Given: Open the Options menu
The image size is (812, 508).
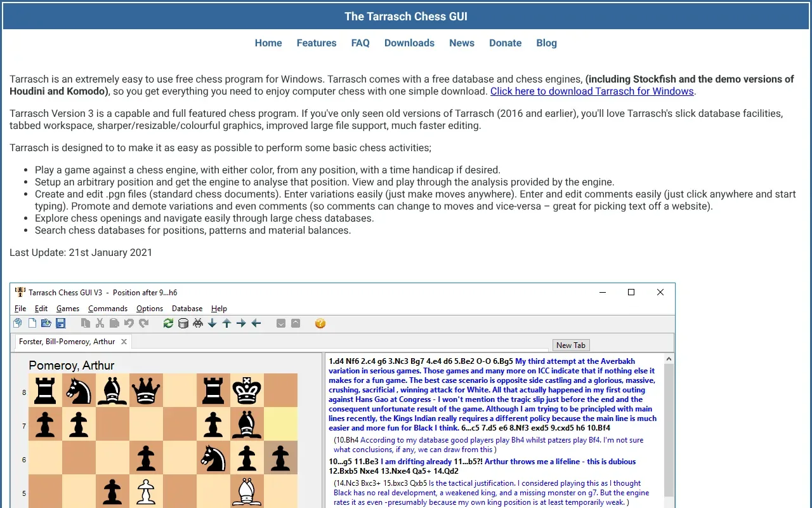Looking at the screenshot, I should point(150,308).
